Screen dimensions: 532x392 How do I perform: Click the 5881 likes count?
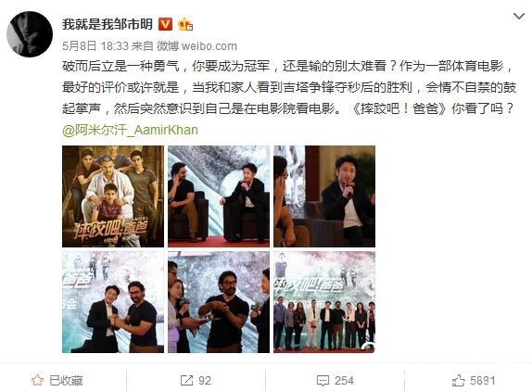coord(483,381)
